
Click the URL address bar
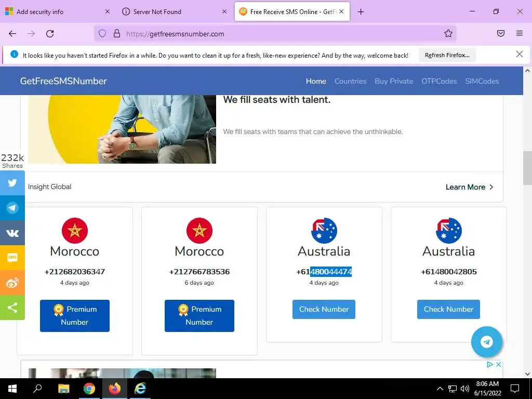pos(275,34)
